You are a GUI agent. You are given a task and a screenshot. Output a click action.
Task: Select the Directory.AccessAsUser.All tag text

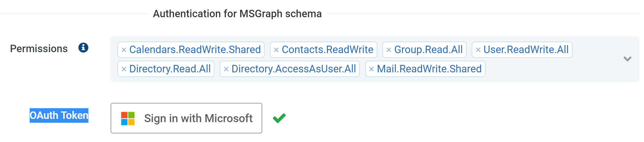[x=294, y=69]
